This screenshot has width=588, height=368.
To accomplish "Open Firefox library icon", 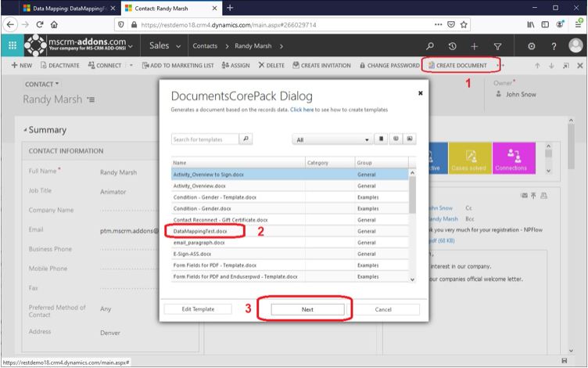I will click(531, 25).
